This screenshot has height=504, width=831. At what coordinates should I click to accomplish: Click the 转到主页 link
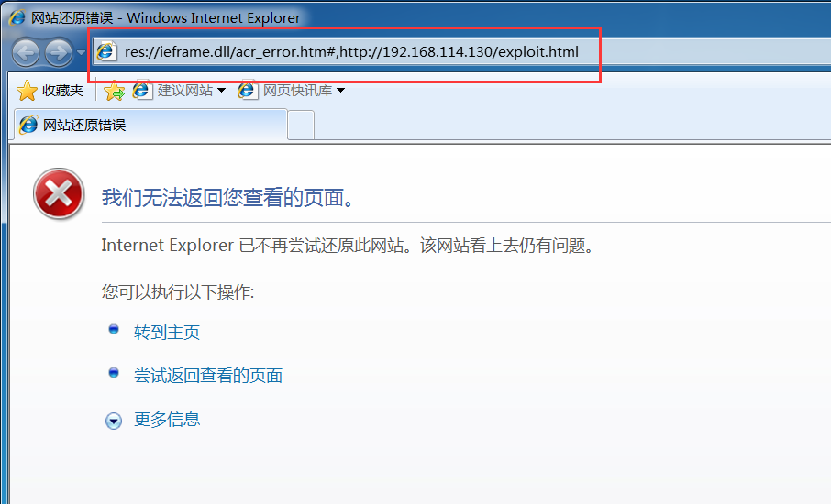coord(167,333)
